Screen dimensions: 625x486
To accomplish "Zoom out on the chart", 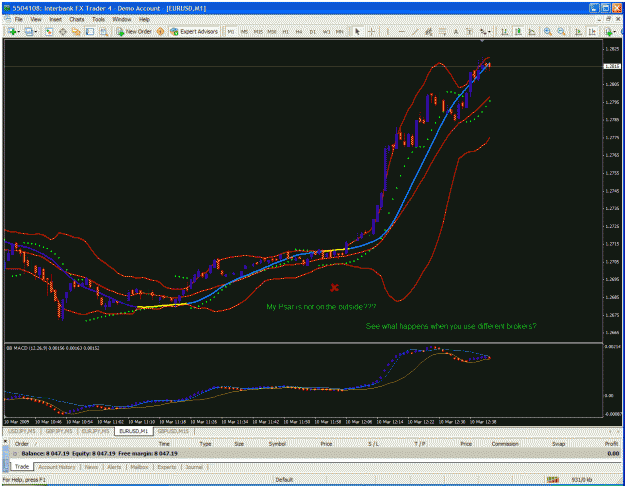I will point(561,31).
